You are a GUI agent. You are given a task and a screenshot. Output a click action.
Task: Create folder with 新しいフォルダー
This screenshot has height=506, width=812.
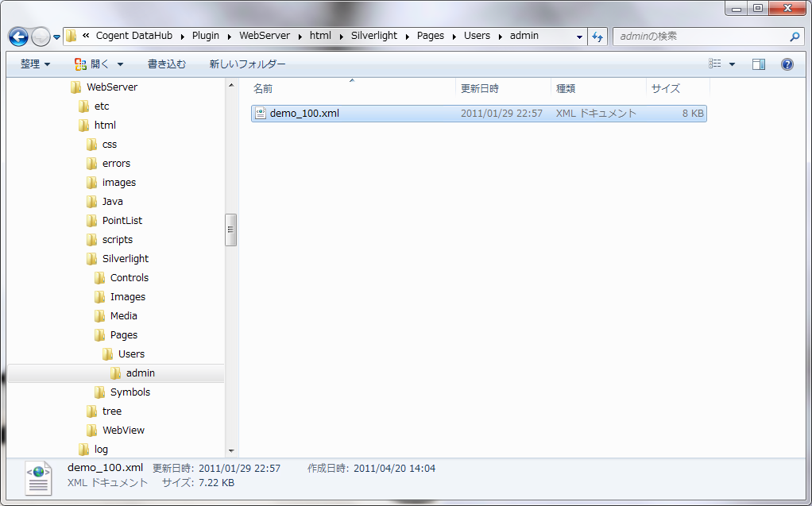247,64
